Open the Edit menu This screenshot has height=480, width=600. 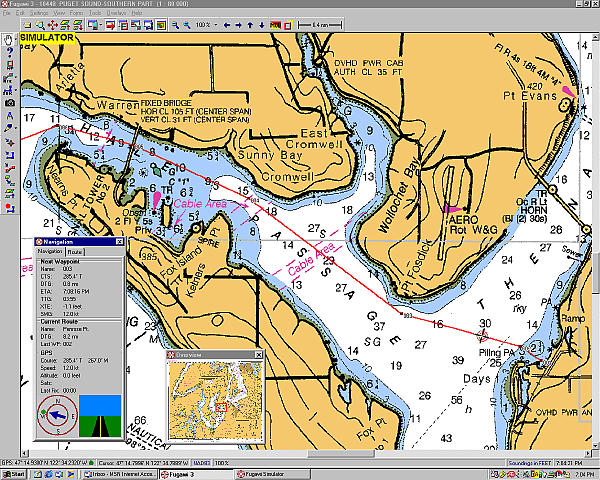(x=20, y=13)
